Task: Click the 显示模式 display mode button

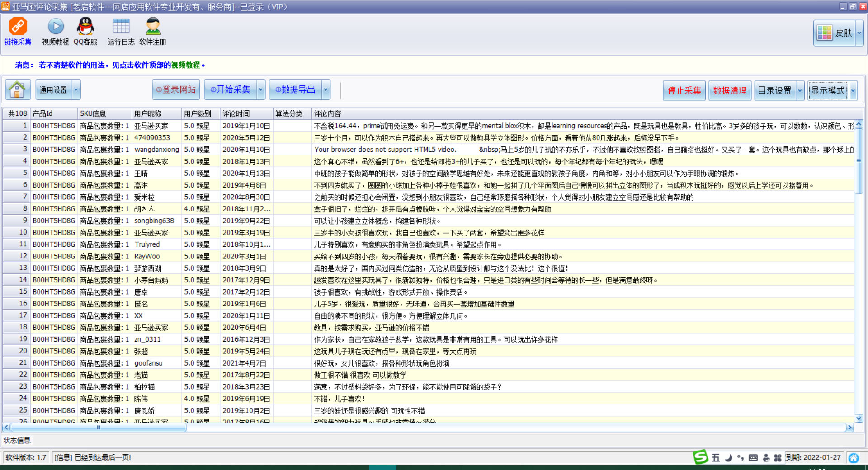Action: point(828,90)
